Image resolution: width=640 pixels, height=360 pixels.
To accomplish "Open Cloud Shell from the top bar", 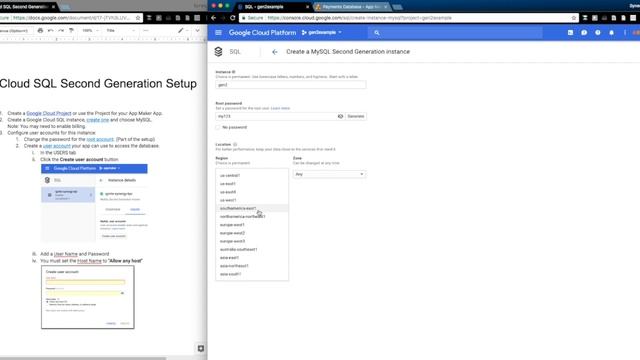I will point(570,33).
